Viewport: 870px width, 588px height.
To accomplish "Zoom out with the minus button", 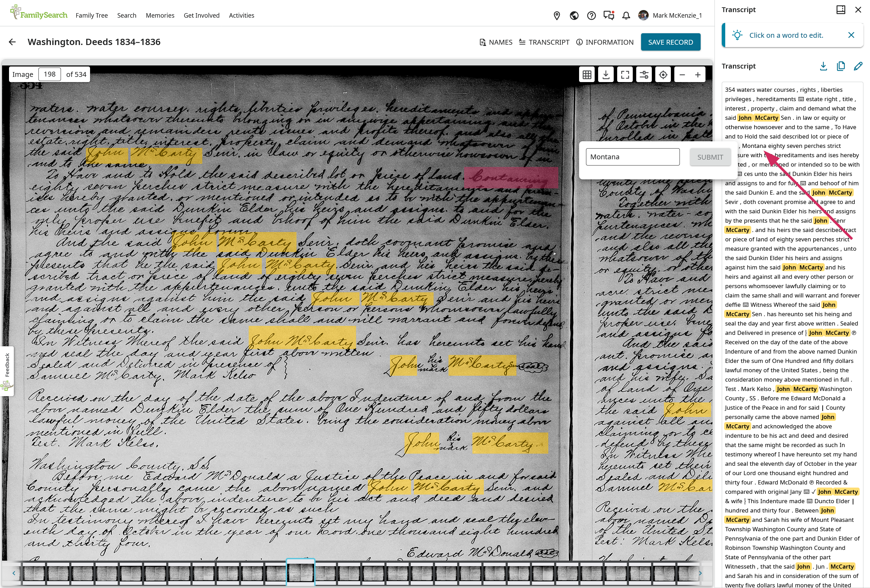I will (x=682, y=74).
